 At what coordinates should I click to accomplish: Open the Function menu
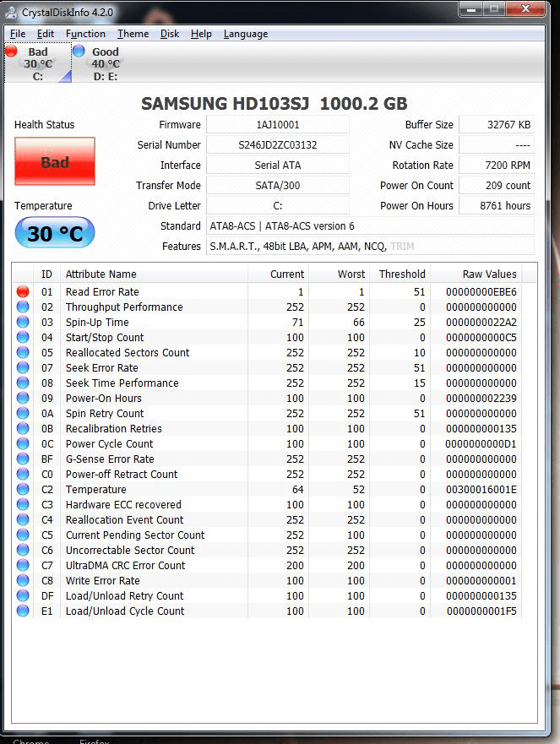tap(85, 34)
